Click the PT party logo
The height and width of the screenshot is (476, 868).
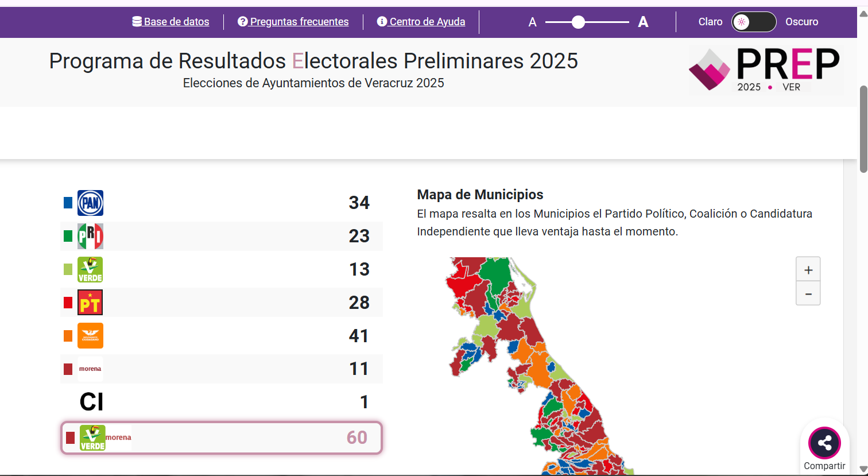[90, 303]
